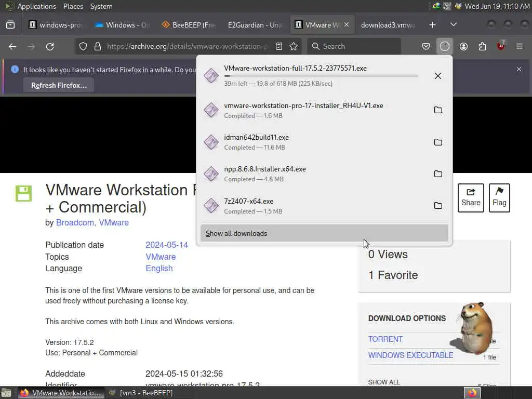The width and height of the screenshot is (532, 399).
Task: Open a new browser tab
Action: coord(432,25)
